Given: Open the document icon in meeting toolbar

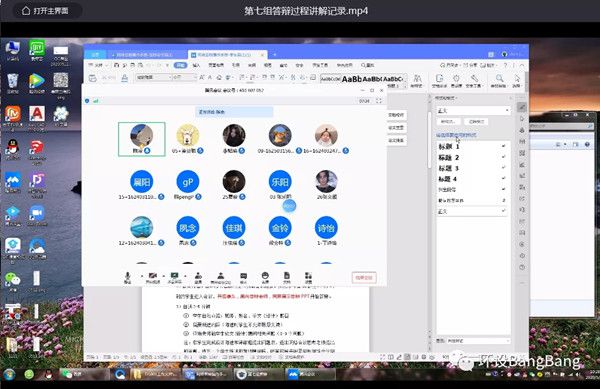Looking at the screenshot, I should point(287,277).
